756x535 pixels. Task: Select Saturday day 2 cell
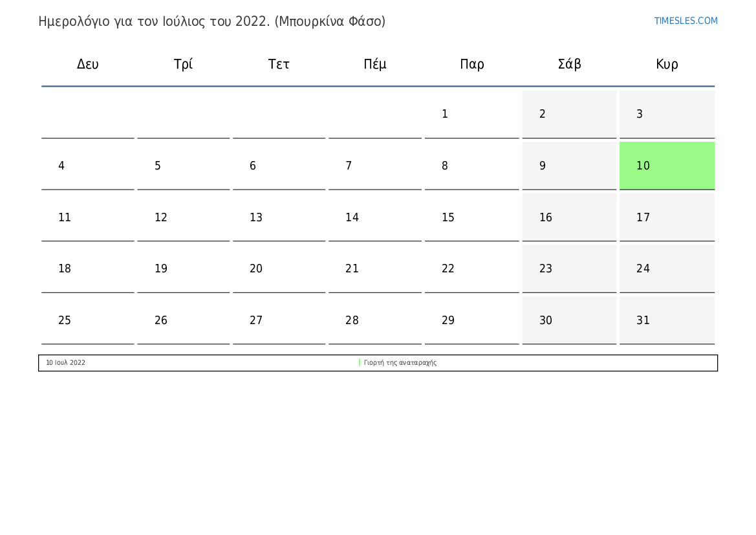569,114
